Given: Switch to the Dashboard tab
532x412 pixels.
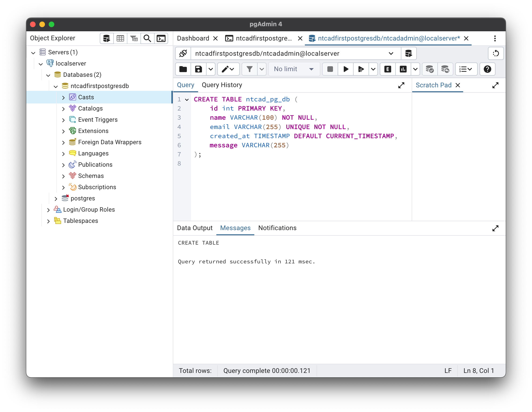Looking at the screenshot, I should (x=193, y=38).
